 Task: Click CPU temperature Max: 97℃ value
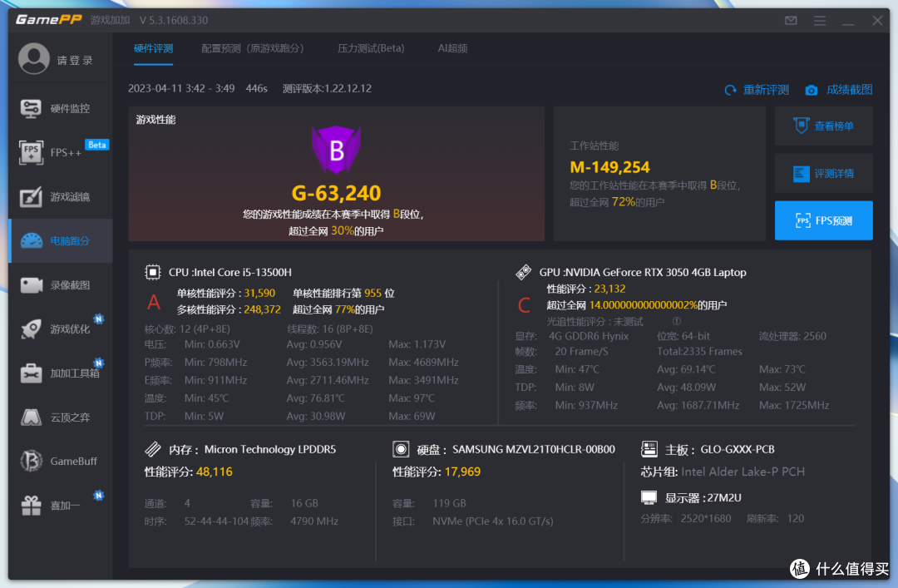(x=412, y=398)
